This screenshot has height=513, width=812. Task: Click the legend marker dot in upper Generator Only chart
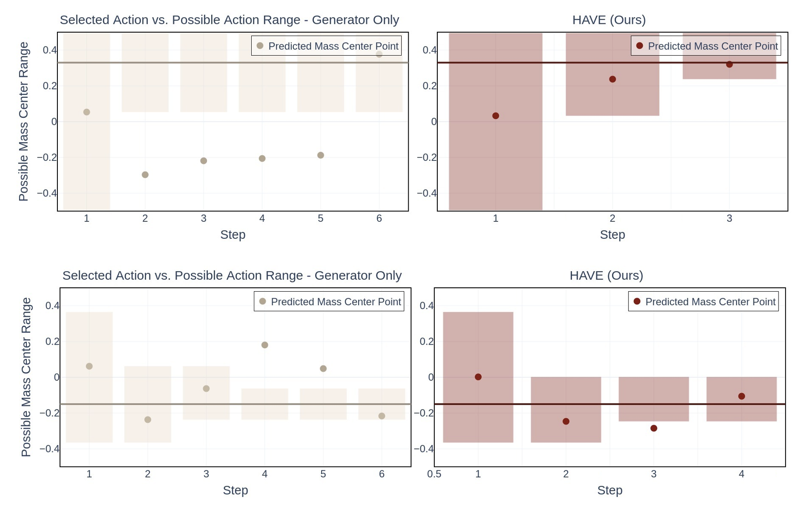[x=260, y=46]
